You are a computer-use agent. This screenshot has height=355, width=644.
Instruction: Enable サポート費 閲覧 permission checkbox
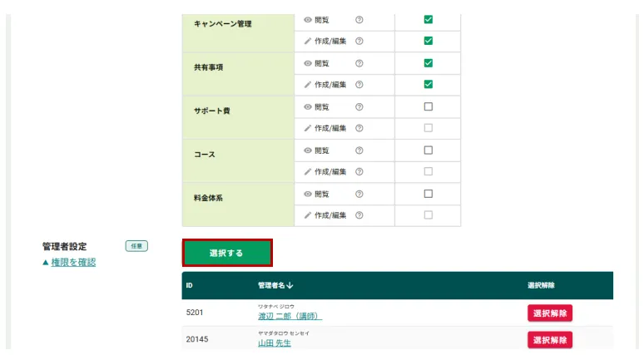tap(428, 106)
